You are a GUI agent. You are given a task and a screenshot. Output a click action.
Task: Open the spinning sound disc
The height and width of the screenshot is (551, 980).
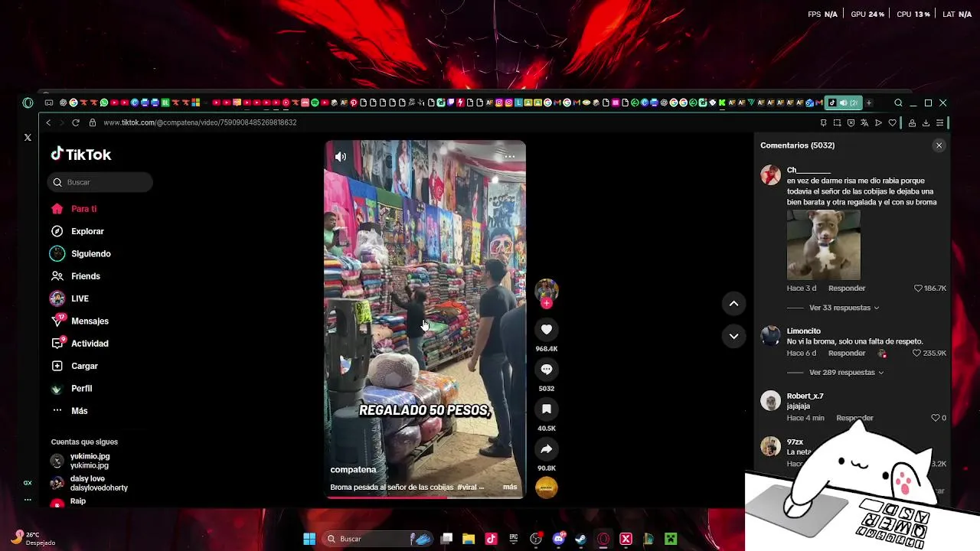547,487
